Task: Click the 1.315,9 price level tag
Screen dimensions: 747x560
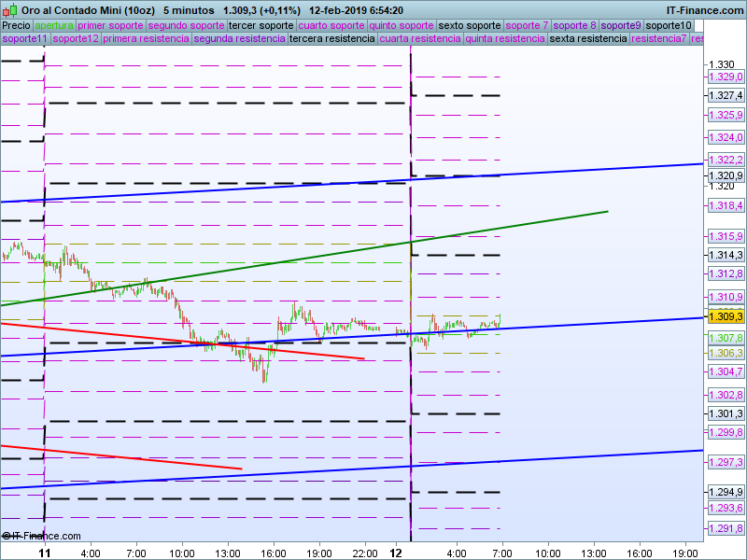Action: click(726, 236)
